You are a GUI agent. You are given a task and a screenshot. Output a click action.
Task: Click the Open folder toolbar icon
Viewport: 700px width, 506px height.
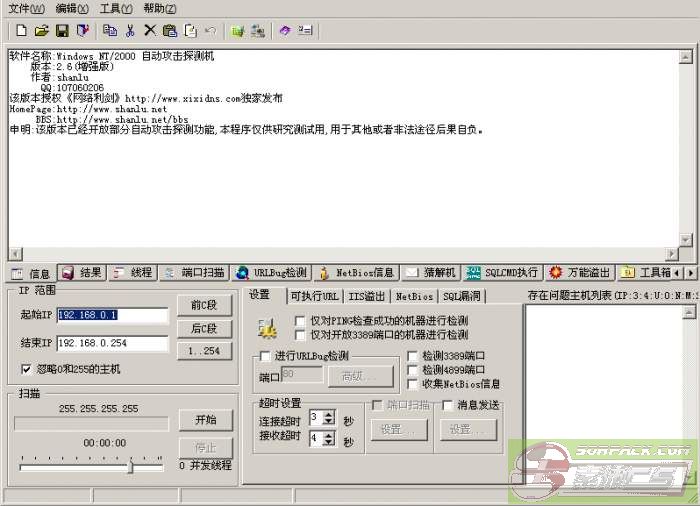(42, 31)
